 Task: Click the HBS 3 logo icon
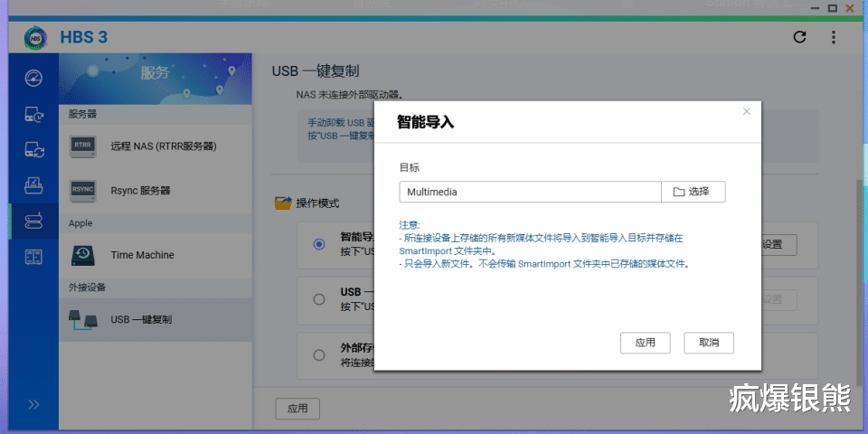coord(35,37)
